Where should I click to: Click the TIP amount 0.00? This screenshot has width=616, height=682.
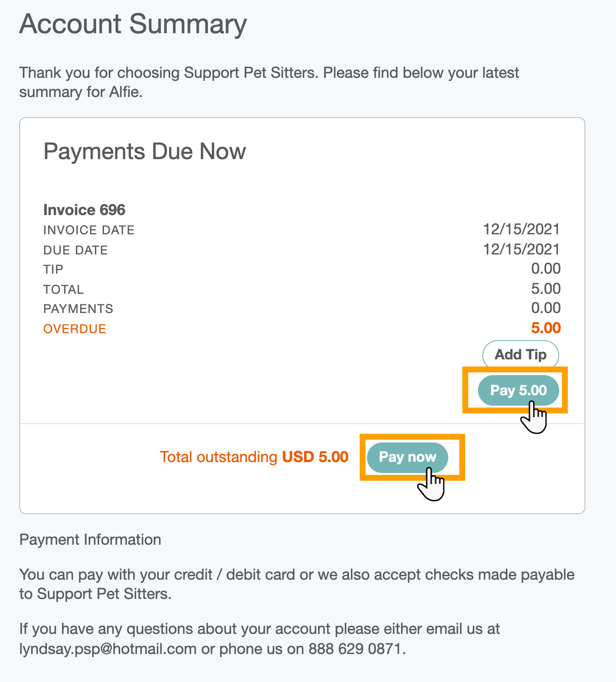tap(546, 268)
